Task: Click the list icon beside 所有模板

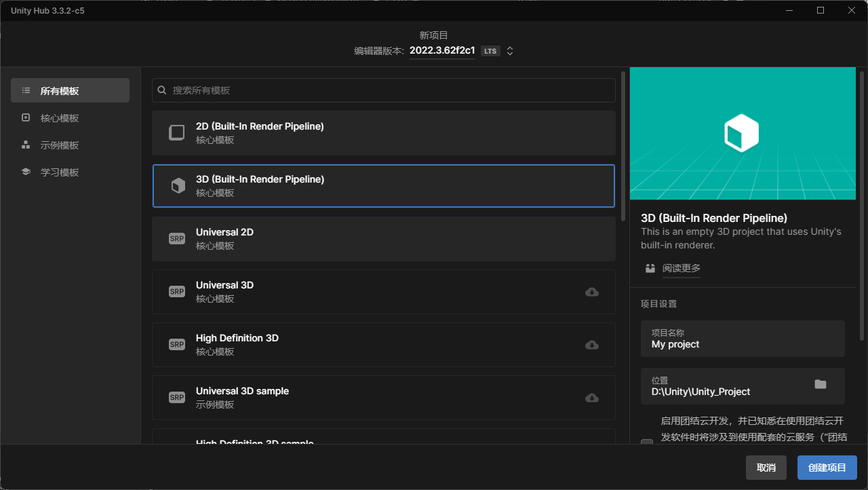Action: click(x=26, y=90)
